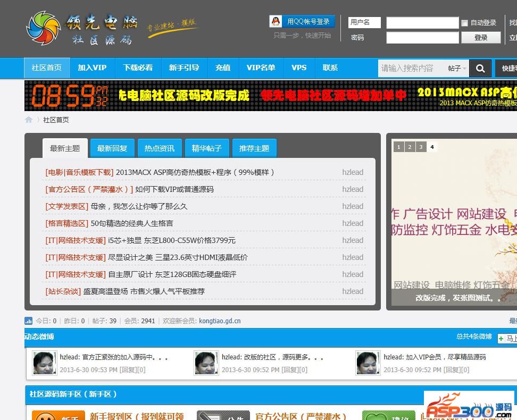Open post 50句精选的经典人生格言
This screenshot has width=517, height=420.
point(132,223)
